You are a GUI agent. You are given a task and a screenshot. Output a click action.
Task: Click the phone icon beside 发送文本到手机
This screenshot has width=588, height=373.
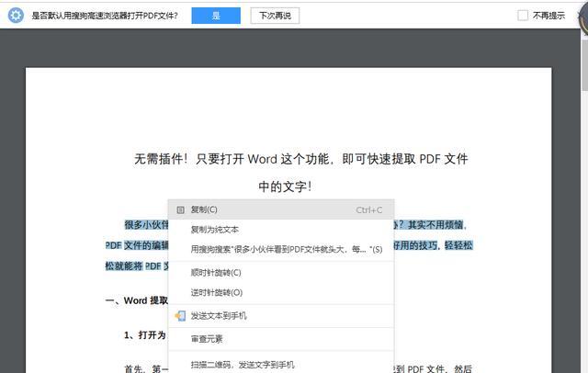[180, 316]
